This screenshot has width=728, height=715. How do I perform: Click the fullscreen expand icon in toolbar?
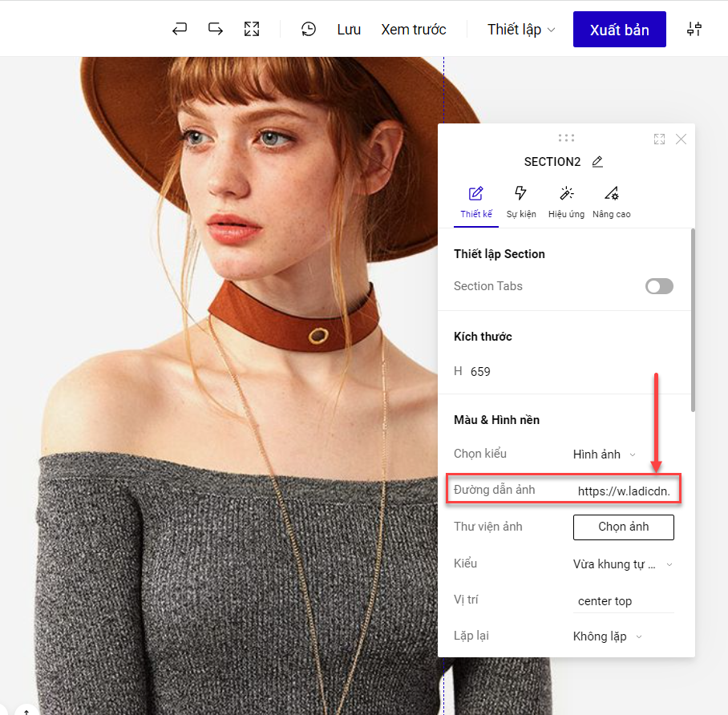252,30
